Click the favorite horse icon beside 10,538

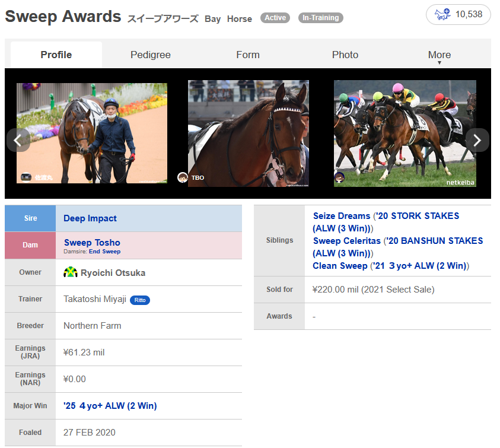pyautogui.click(x=443, y=14)
